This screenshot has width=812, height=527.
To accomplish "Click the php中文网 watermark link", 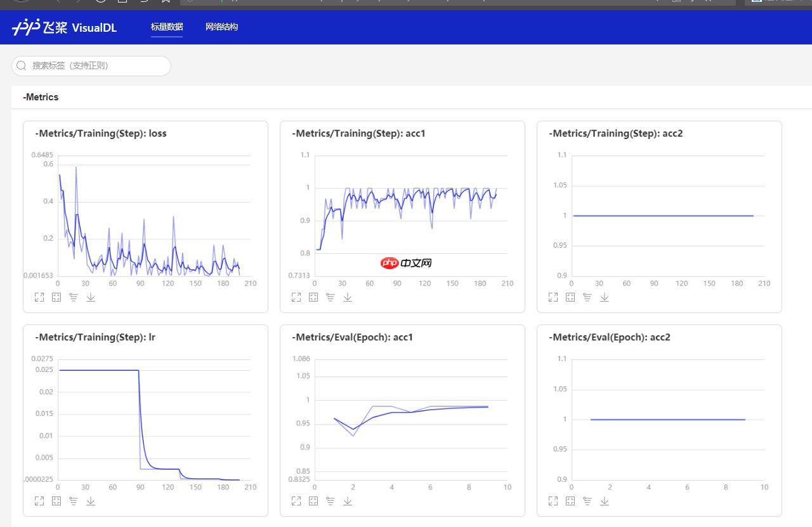I will [x=406, y=263].
